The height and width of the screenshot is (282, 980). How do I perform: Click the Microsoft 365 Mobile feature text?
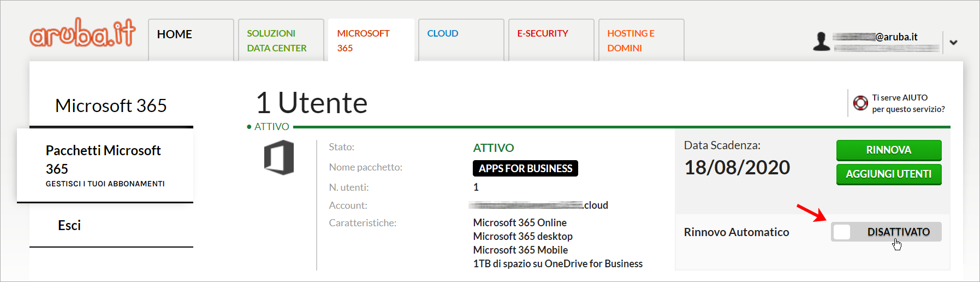[520, 250]
